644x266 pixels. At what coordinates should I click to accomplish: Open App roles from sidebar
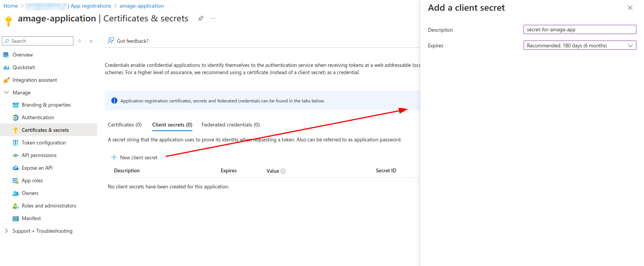coord(32,180)
